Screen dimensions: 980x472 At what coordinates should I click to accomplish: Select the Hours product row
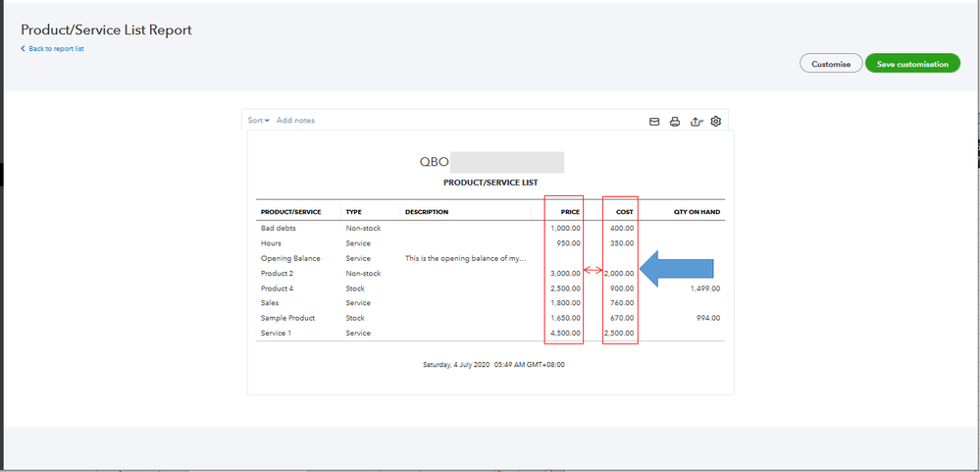[271, 243]
